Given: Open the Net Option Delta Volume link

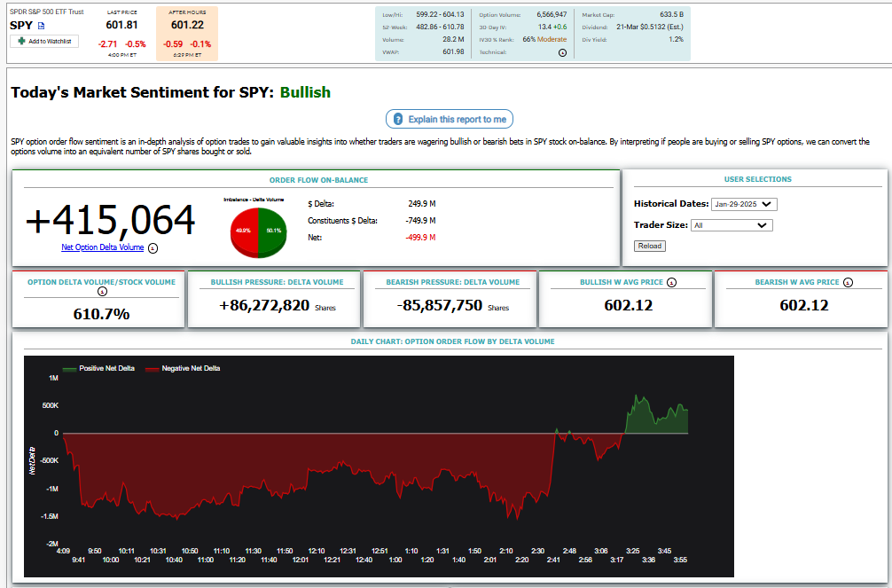Looking at the screenshot, I should (x=102, y=247).
